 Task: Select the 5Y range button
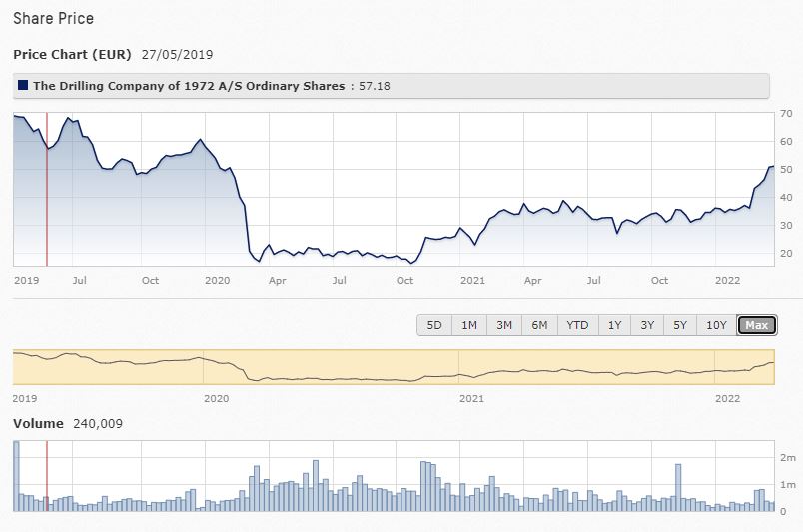(x=681, y=325)
